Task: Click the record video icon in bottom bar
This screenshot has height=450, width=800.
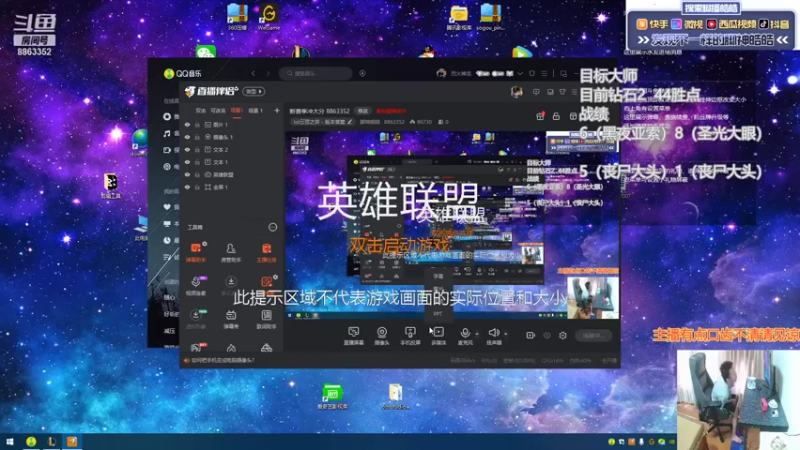Action: [531, 335]
